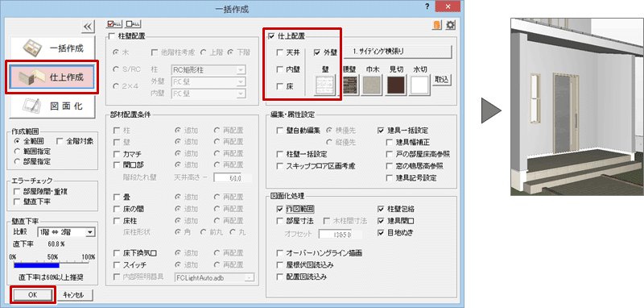The width and height of the screenshot is (644, 308).
Task: Enable the 天井 checkbox
Action: tap(279, 52)
